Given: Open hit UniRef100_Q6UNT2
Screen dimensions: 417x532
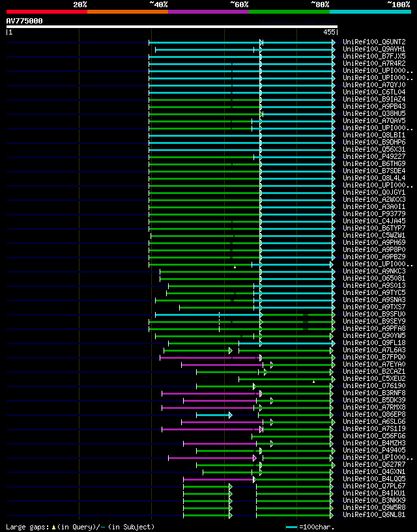Looking at the screenshot, I should coord(374,42).
